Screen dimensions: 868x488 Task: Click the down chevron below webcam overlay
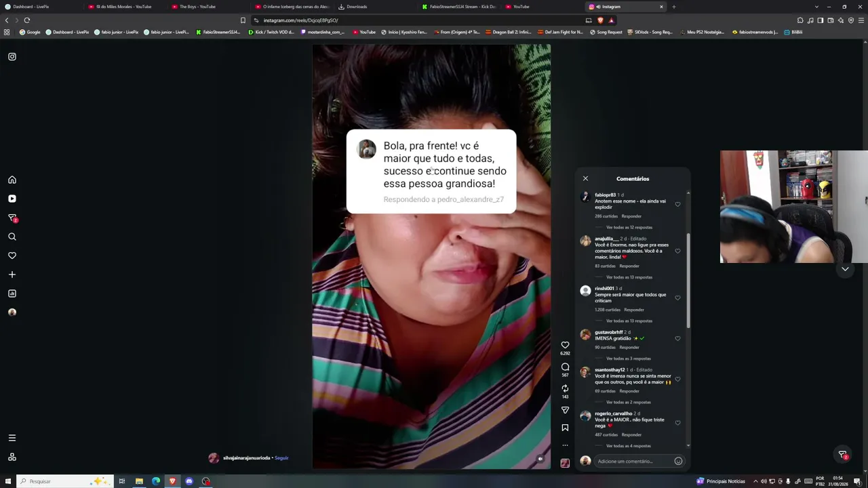coord(845,269)
